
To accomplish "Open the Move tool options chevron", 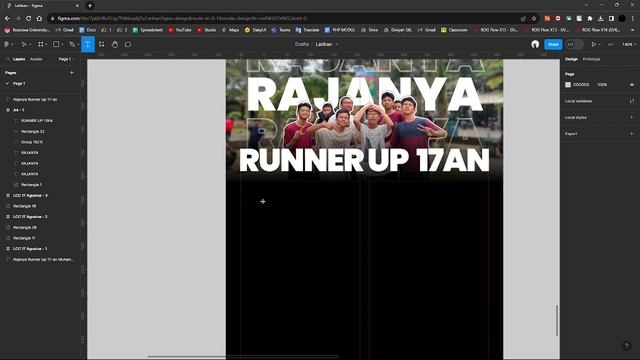I will pyautogui.click(x=29, y=44).
